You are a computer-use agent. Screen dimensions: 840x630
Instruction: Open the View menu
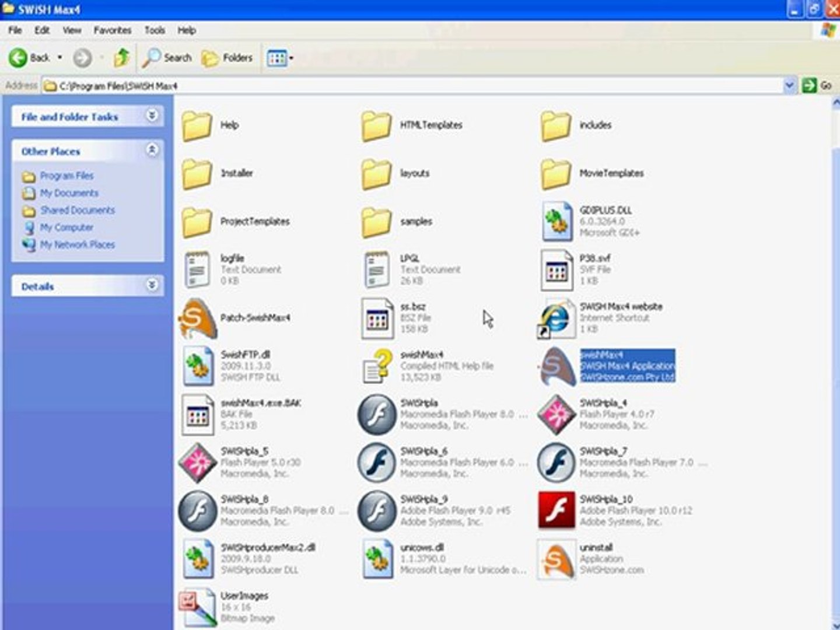72,30
